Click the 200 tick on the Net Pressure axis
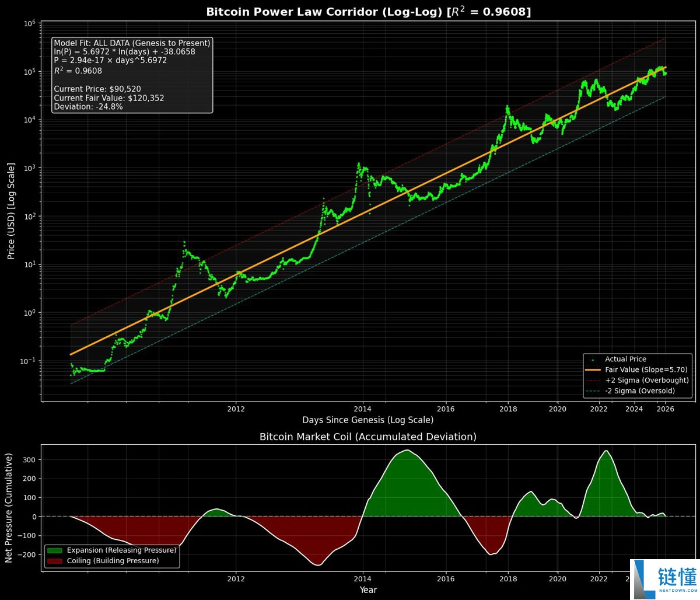Image resolution: width=700 pixels, height=600 pixels. click(29, 479)
